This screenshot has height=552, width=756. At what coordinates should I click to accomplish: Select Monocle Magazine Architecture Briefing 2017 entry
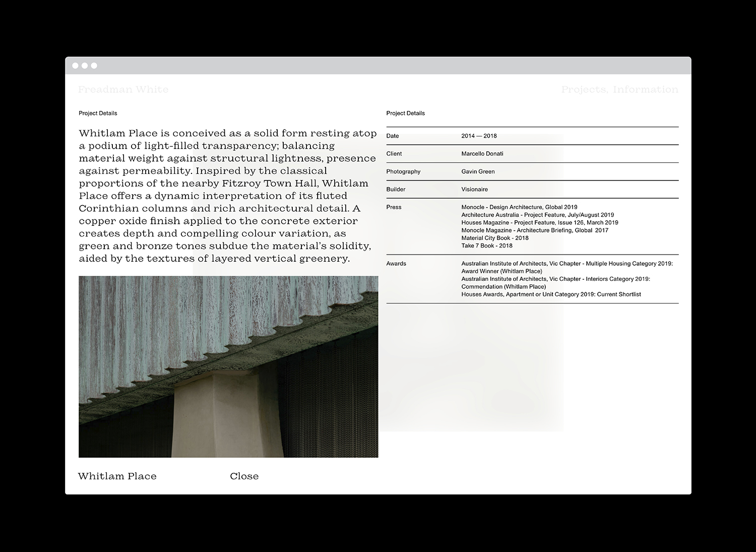coord(535,230)
